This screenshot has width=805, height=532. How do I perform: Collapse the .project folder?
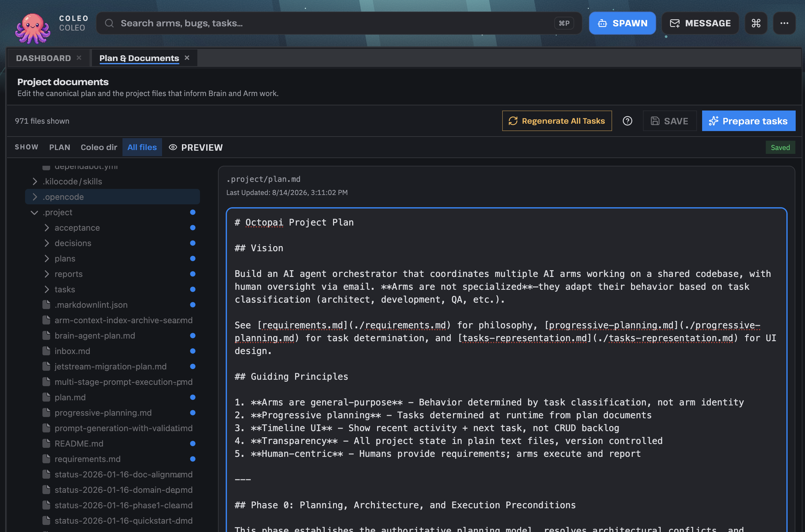[x=34, y=212]
